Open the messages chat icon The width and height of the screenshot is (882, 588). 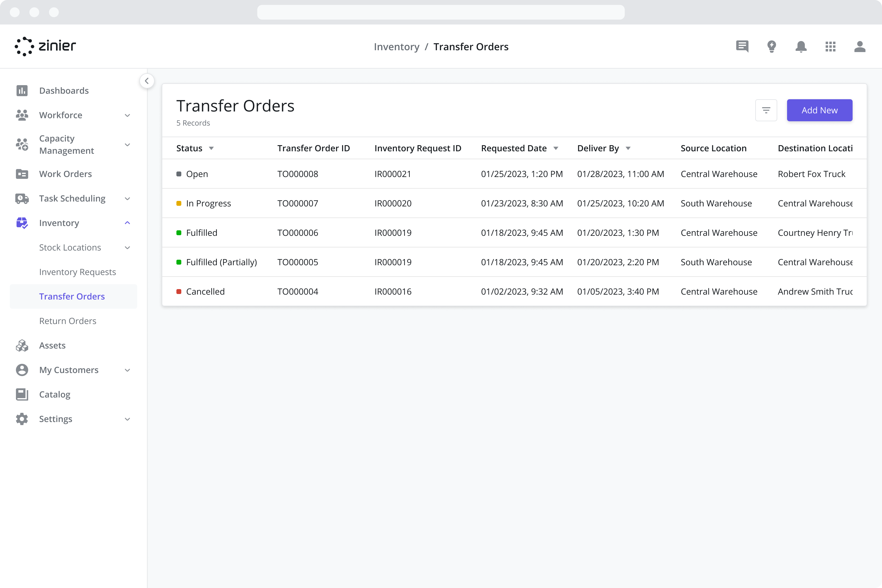tap(742, 47)
